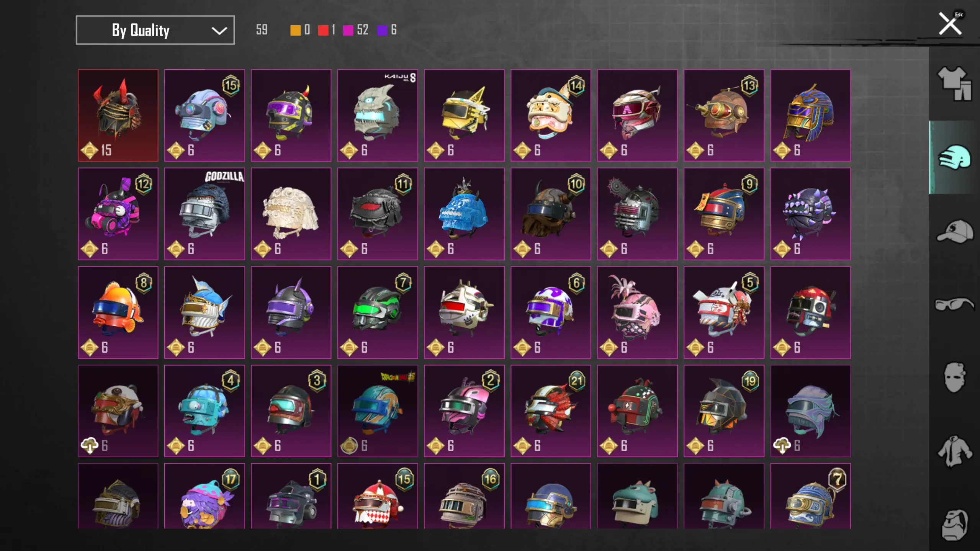Open the sunglasses category icon

click(954, 304)
